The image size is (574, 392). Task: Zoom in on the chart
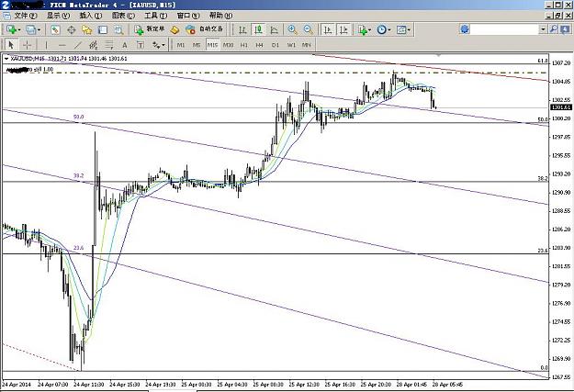[292, 29]
